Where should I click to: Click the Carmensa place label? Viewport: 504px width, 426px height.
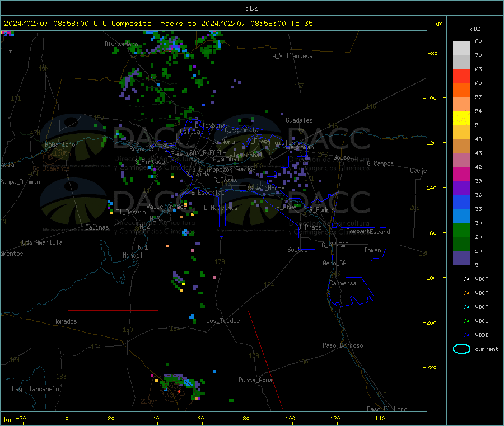click(x=343, y=283)
